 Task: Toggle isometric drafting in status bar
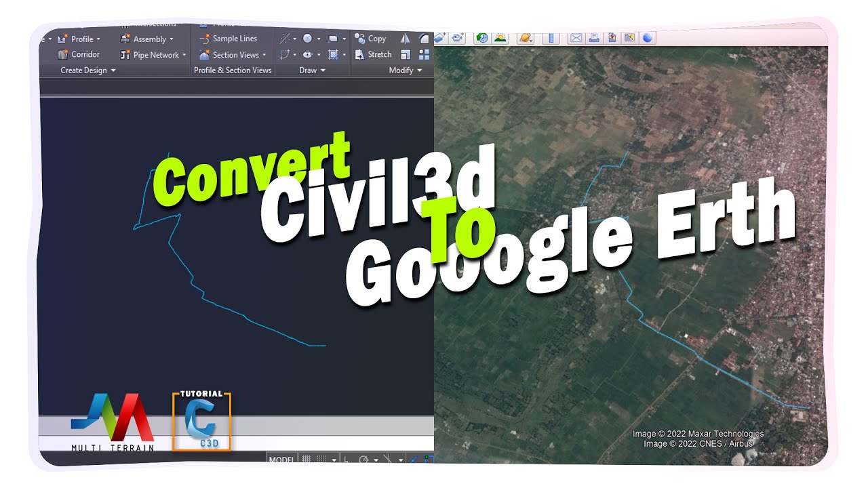tap(389, 459)
